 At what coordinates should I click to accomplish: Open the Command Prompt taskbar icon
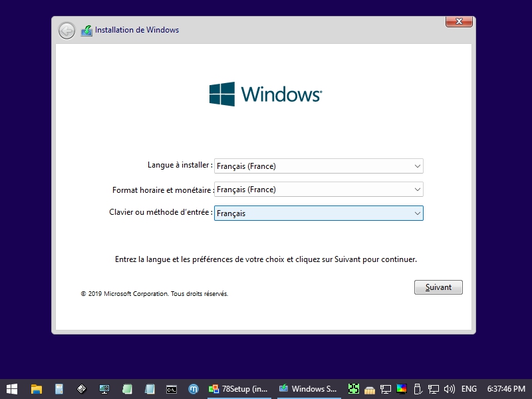pyautogui.click(x=171, y=388)
